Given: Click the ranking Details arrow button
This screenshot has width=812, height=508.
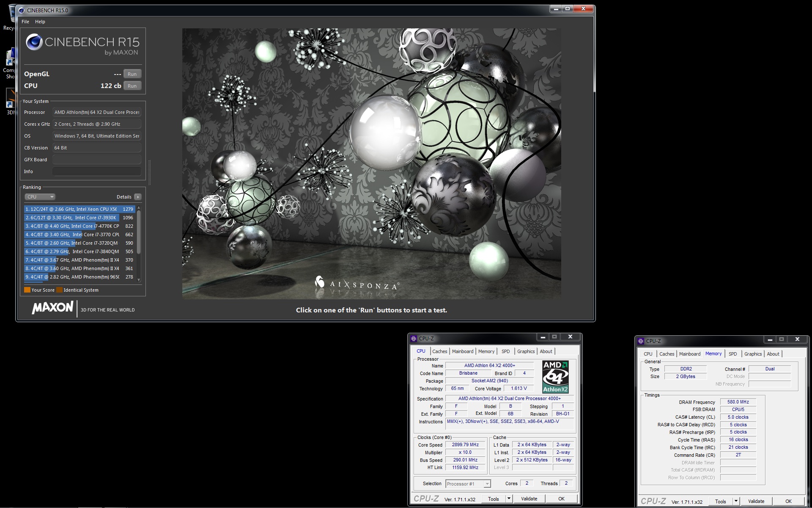Looking at the screenshot, I should click(137, 197).
